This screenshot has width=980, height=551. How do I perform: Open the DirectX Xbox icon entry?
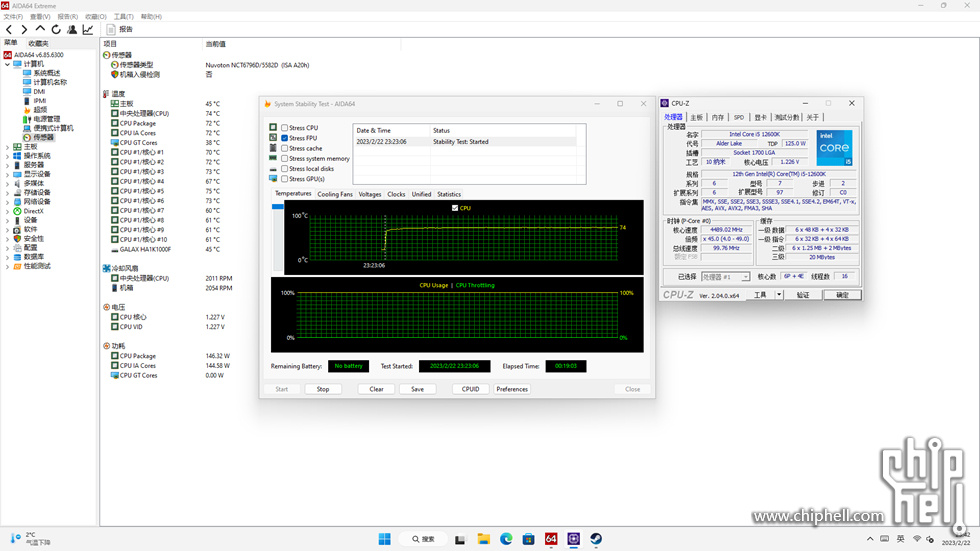coord(18,211)
